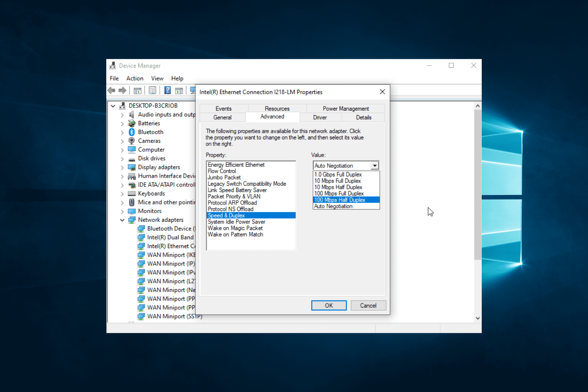This screenshot has width=588, height=392.
Task: Click the Cancel button
Action: 368,305
